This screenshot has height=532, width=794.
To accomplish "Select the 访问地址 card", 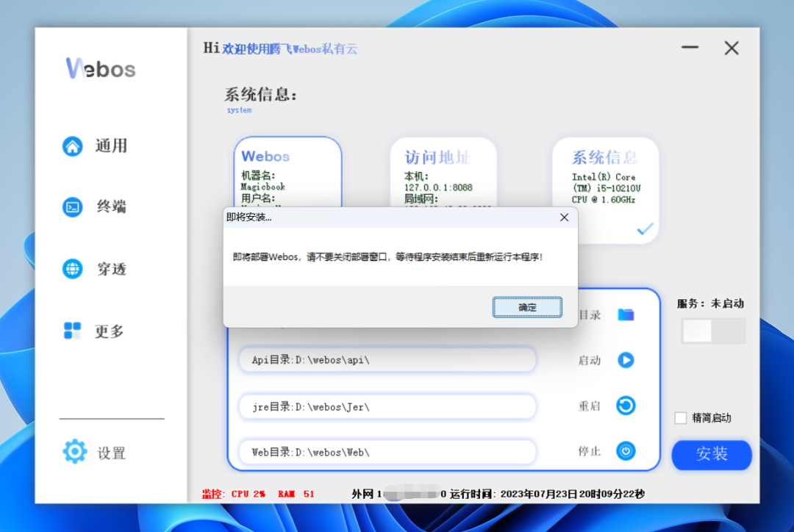I will [443, 172].
